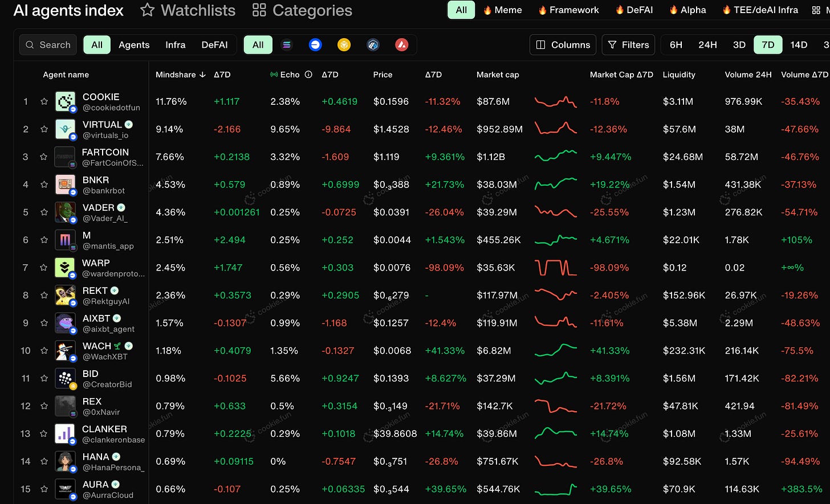The height and width of the screenshot is (504, 830).
Task: Select the TEE/deAI Infra category chip
Action: coord(760,10)
